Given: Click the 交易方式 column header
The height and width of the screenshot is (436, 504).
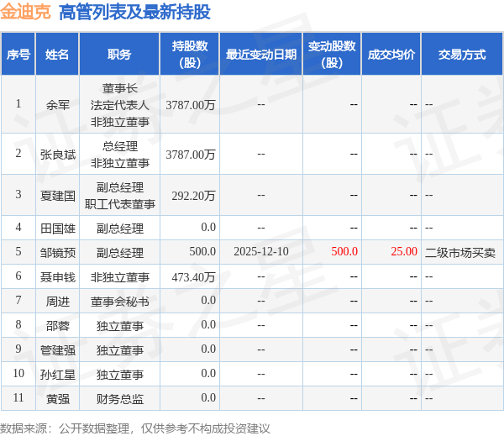Looking at the screenshot, I should tap(462, 55).
